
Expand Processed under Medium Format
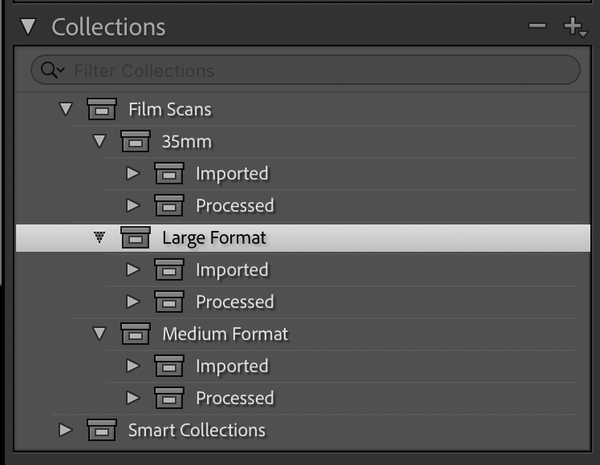coord(132,398)
